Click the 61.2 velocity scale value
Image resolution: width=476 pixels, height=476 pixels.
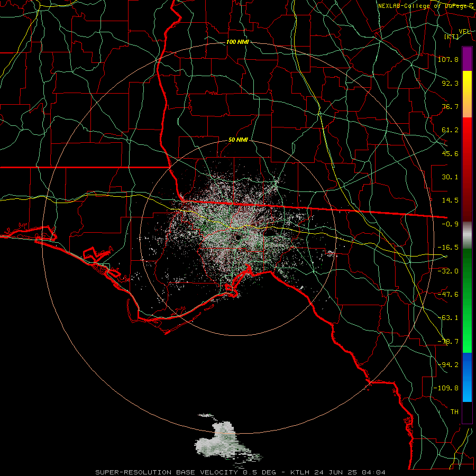pyautogui.click(x=450, y=130)
